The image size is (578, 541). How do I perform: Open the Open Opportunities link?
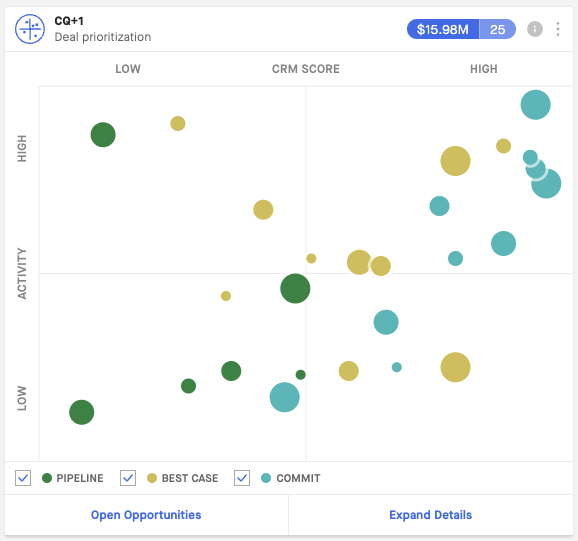point(146,515)
